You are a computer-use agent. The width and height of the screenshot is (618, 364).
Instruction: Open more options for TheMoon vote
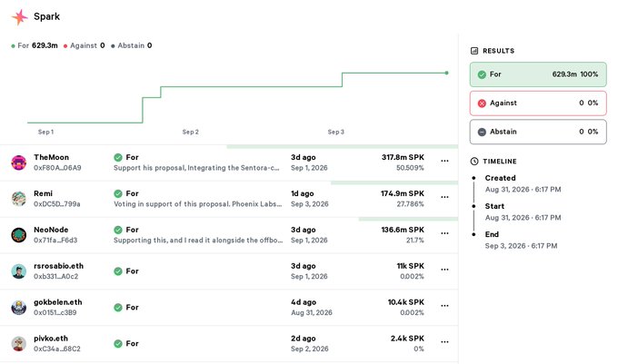click(444, 161)
